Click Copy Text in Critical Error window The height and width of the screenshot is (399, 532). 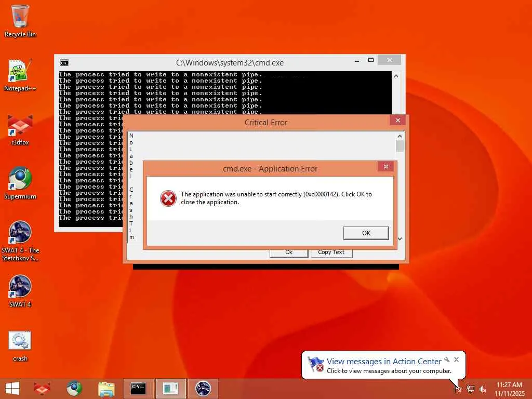[331, 252]
